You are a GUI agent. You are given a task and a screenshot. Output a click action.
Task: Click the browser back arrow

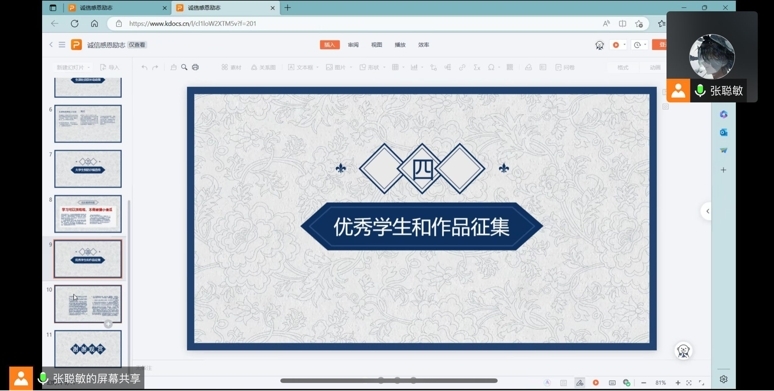(55, 23)
